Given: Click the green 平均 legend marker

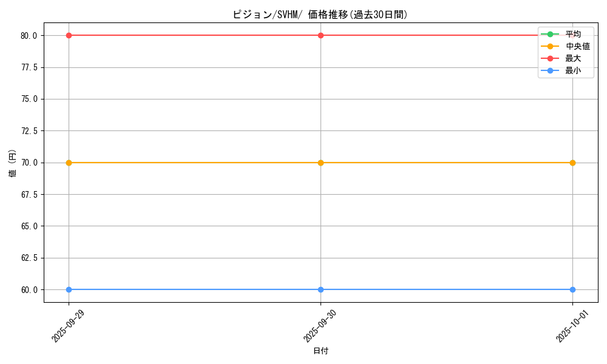Looking at the screenshot, I should [551, 34].
